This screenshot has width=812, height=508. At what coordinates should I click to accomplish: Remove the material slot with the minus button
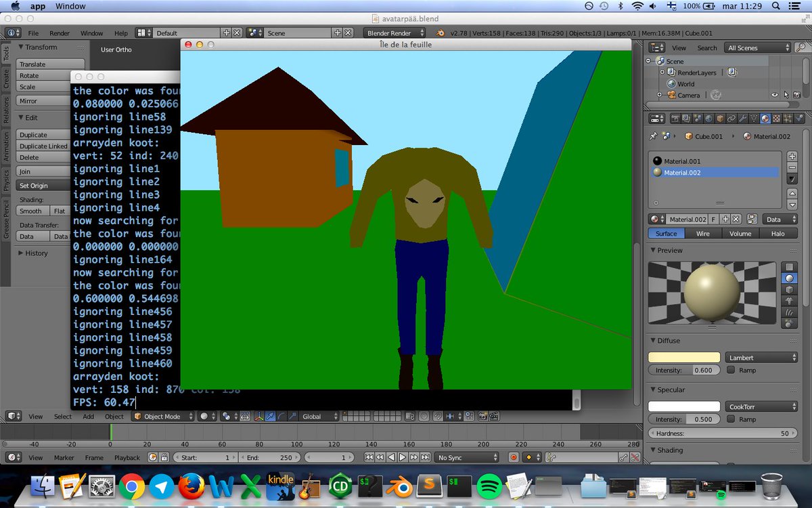pyautogui.click(x=792, y=167)
